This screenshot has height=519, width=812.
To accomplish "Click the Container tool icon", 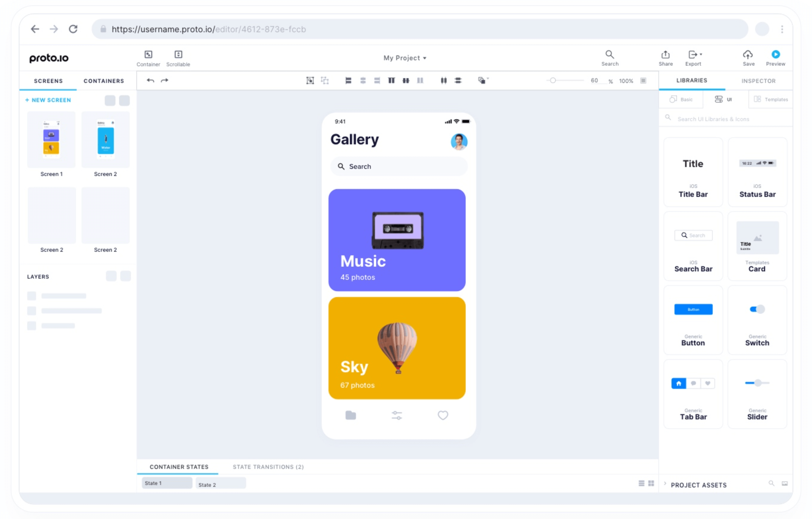I will click(x=148, y=55).
